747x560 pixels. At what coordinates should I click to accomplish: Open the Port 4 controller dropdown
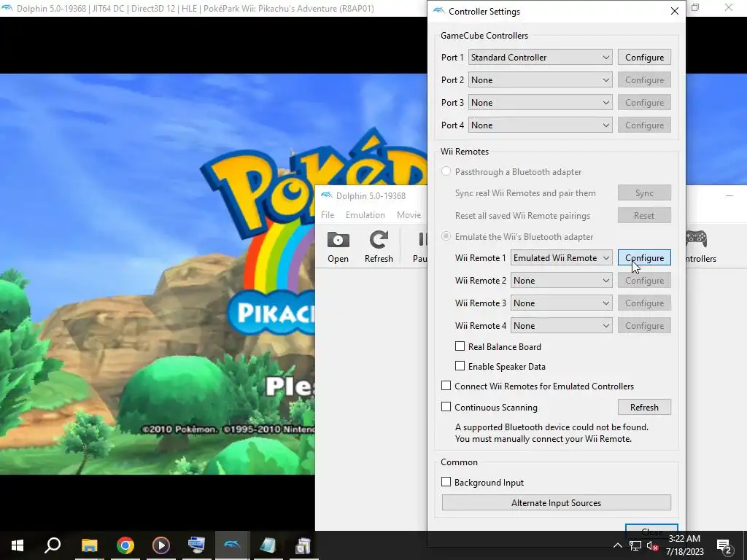[x=541, y=125]
